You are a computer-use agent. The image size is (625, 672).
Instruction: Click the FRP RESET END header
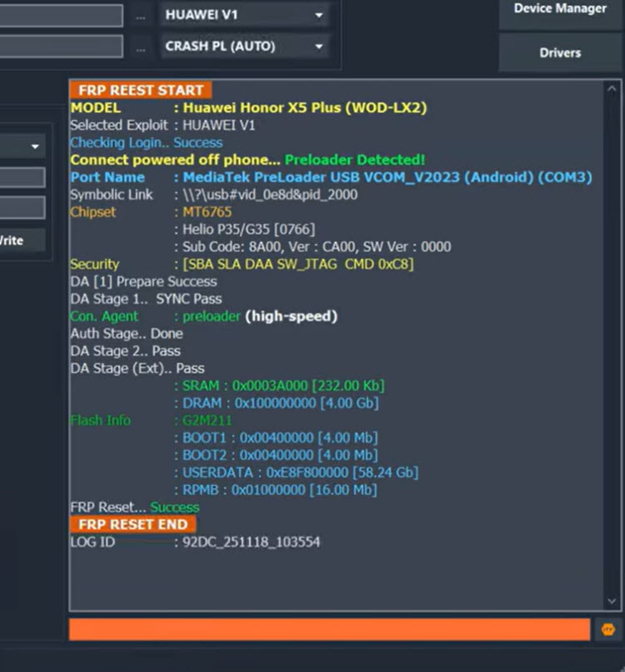pos(133,524)
